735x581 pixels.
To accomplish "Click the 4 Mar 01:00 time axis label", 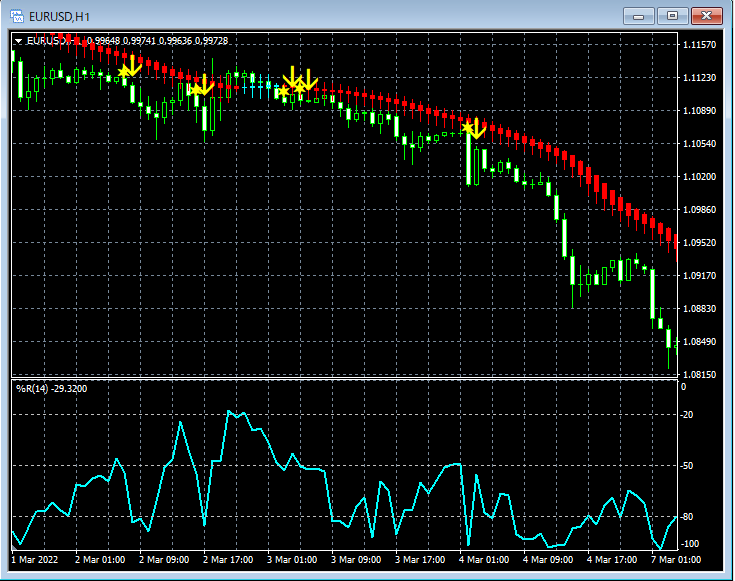I will tap(484, 560).
